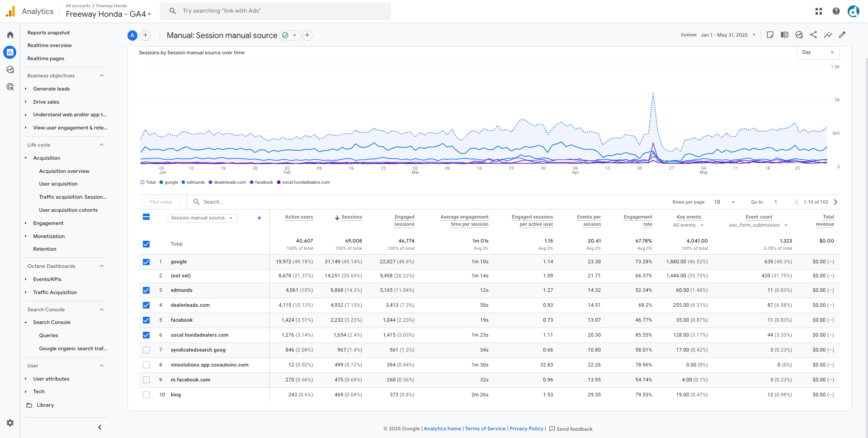Open the Privacy Policy link

click(526, 429)
